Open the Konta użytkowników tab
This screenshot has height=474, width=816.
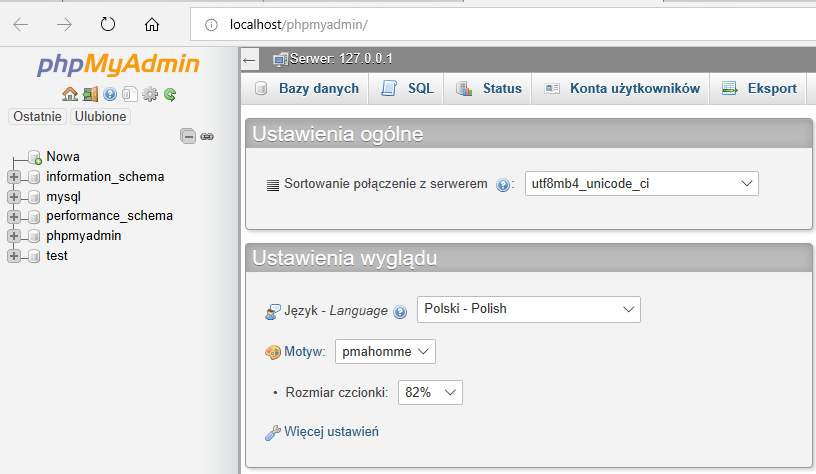click(621, 88)
